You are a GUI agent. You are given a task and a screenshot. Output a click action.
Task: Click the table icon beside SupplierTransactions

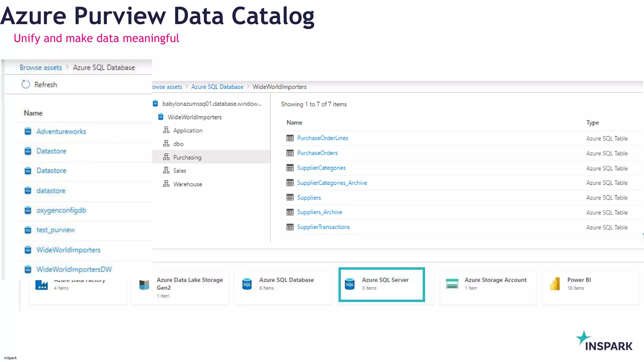[x=290, y=227]
